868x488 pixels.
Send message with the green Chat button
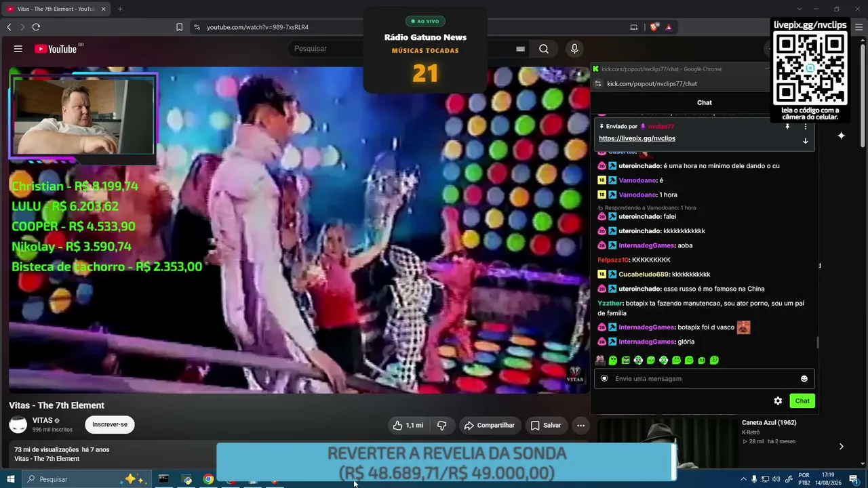[802, 401]
